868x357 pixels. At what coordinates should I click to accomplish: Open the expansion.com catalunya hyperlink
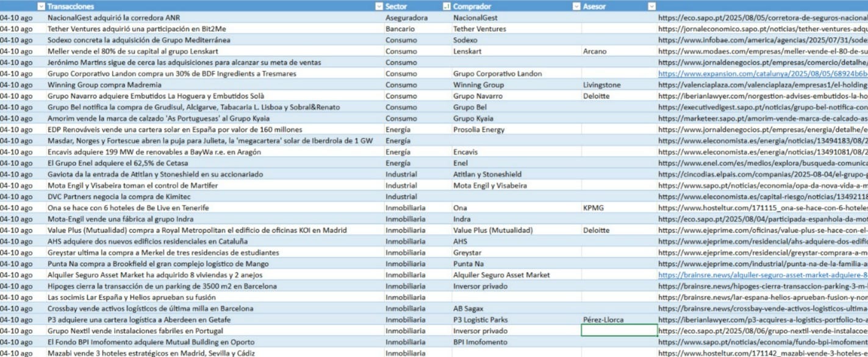pyautogui.click(x=763, y=74)
